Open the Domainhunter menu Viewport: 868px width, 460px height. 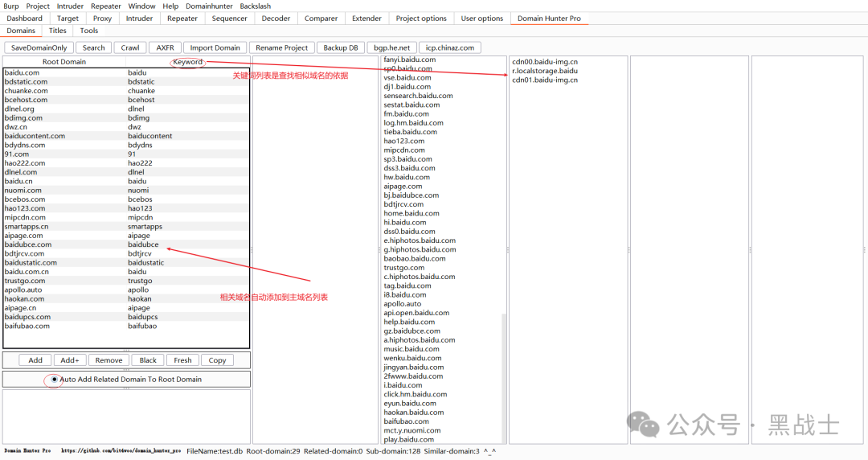point(209,6)
